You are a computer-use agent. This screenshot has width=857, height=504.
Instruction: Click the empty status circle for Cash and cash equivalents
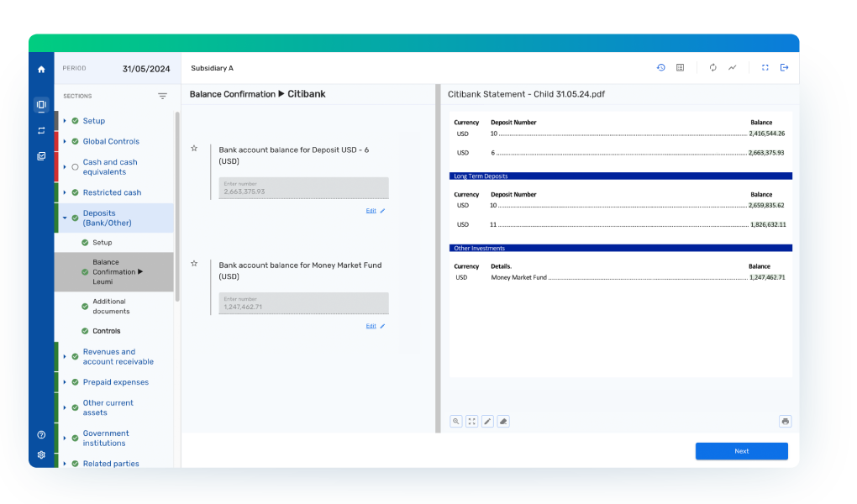pyautogui.click(x=75, y=167)
